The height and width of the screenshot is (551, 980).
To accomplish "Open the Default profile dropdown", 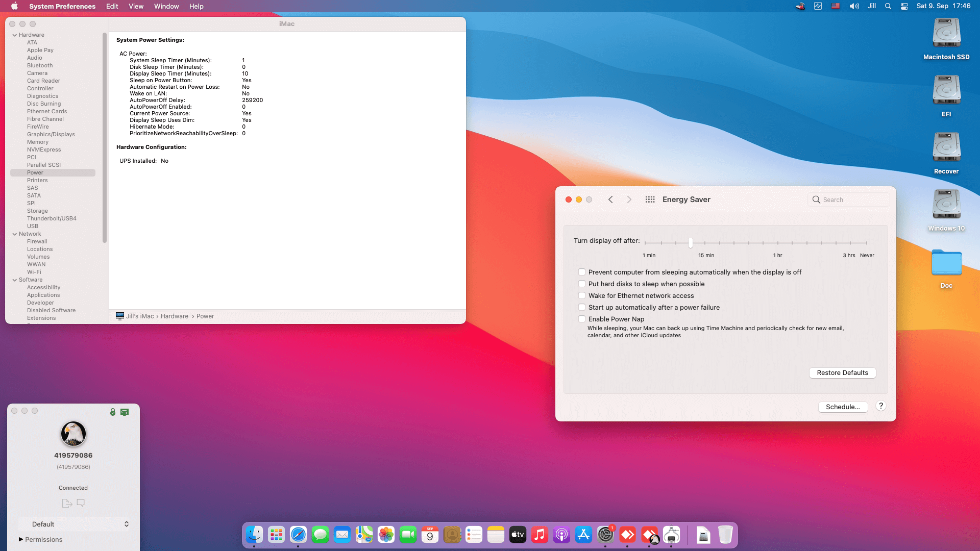I will point(73,524).
